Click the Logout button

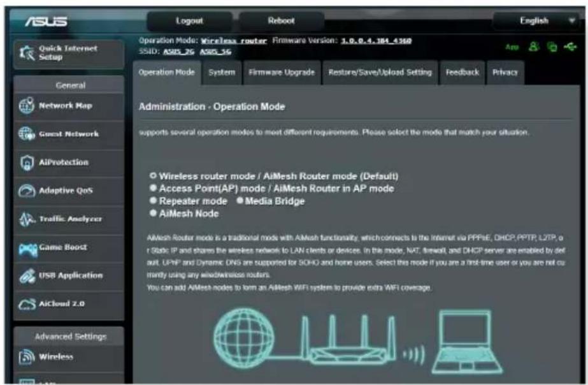tap(189, 21)
